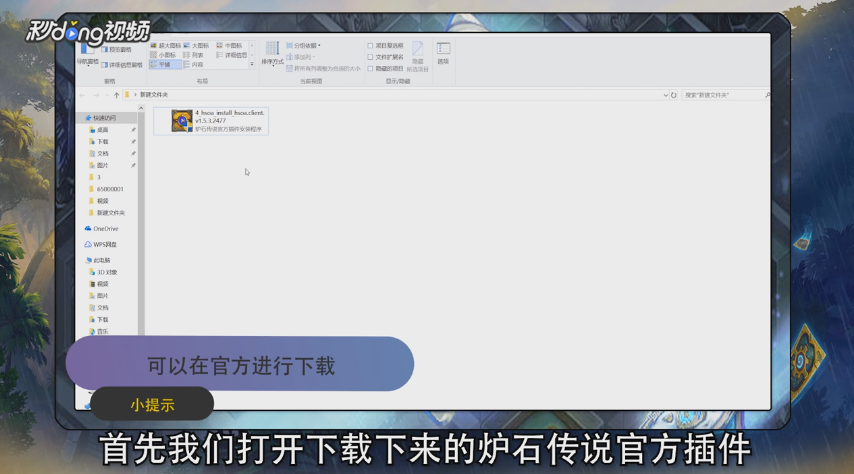Expand the address bar history dropdown
The width and height of the screenshot is (854, 474).
coord(666,95)
